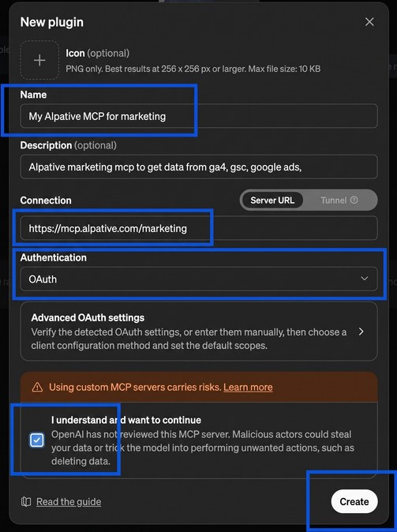This screenshot has width=397, height=532.
Task: Uncheck I understand and want to continue
Action: [36, 440]
